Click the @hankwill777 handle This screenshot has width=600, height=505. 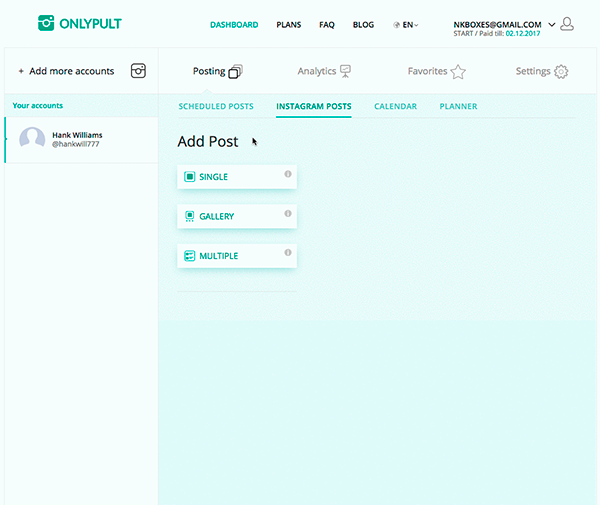[x=76, y=144]
